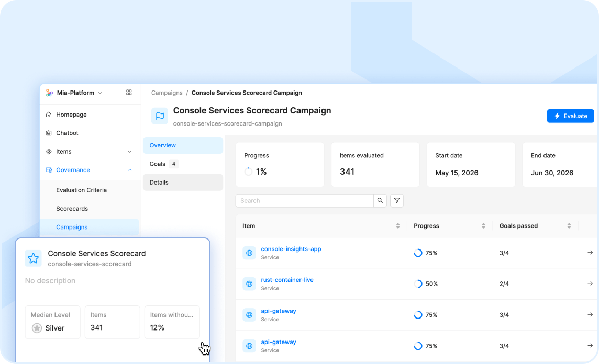Click the Chatbot robot icon

pos(49,133)
